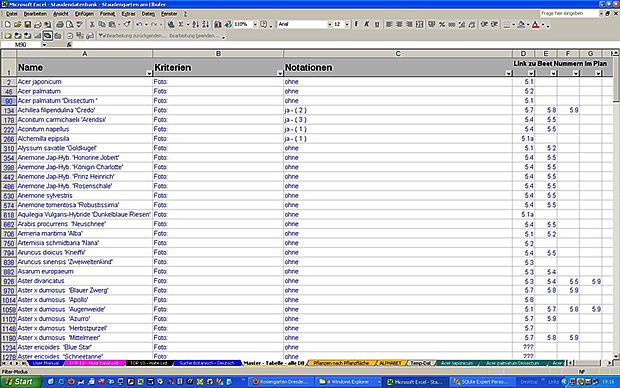Apply the red font color A
This screenshot has width=620, height=388.
[535, 25]
